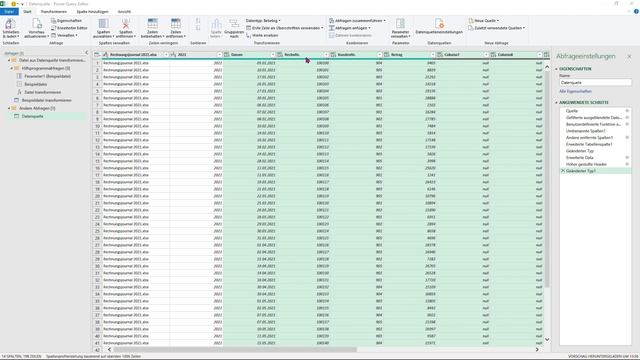Screen dimensions: 640x360
Task: Click the delete X on Geänderter Typ1 step
Action: [x=563, y=171]
